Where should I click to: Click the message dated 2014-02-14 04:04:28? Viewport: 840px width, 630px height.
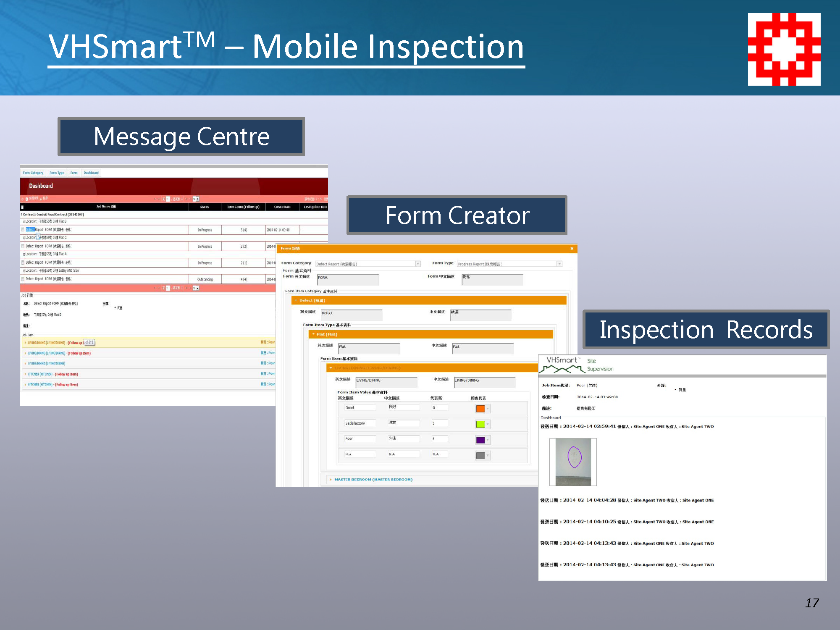point(627,500)
